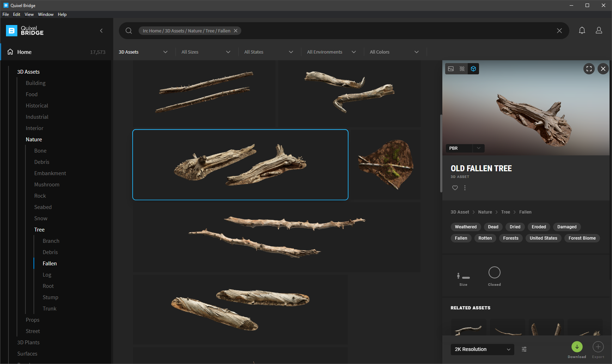
Task: Select the Building category
Action: [x=36, y=83]
